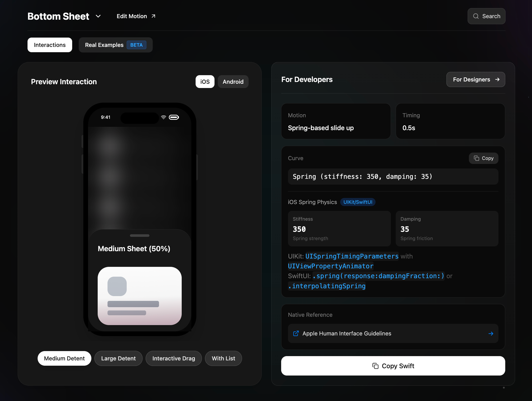
Task: Click the iOS Spring Physics label
Action: pyautogui.click(x=312, y=202)
